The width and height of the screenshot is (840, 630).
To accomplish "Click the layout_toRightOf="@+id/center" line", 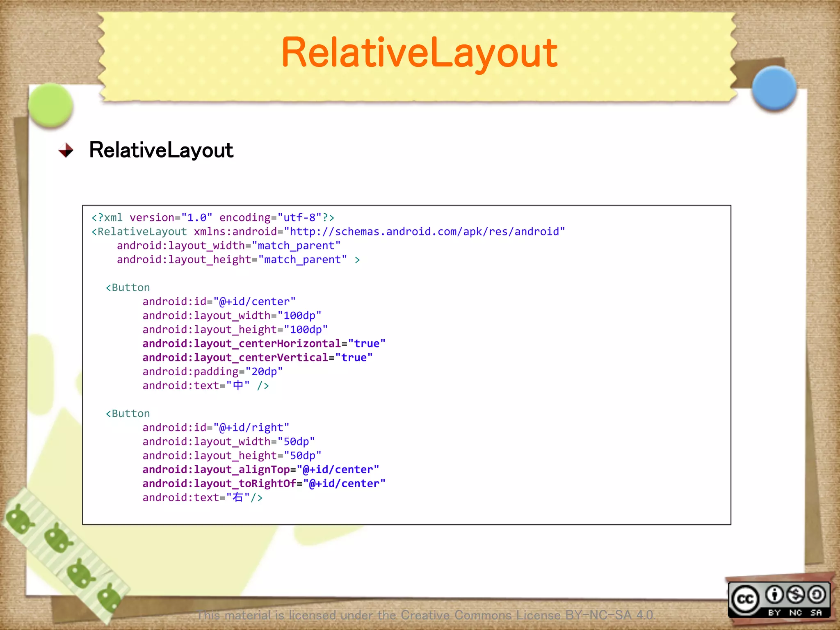I will point(264,483).
